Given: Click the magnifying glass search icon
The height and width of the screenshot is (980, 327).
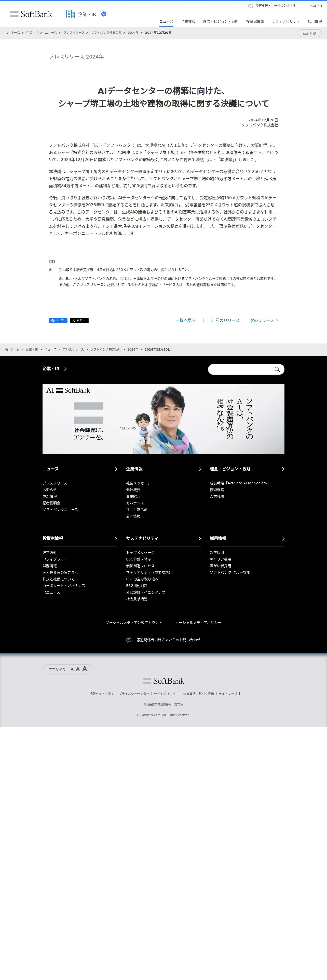Looking at the screenshot, I should 277,369.
